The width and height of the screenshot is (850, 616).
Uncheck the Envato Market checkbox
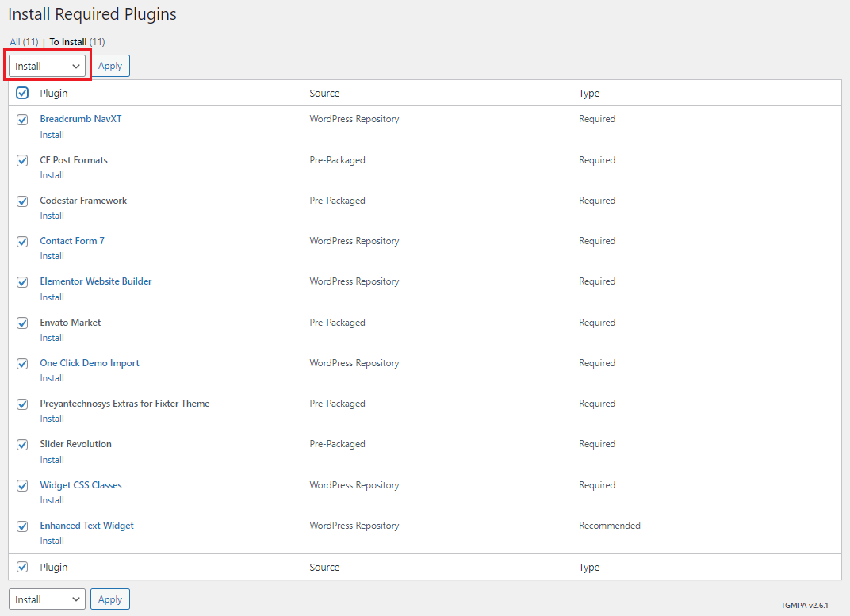(22, 323)
